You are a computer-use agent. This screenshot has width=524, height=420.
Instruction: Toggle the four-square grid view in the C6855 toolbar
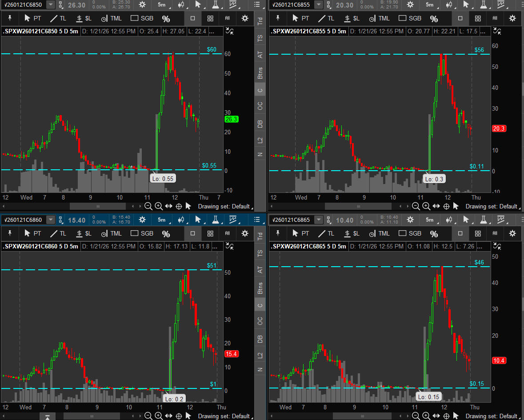tap(478, 19)
